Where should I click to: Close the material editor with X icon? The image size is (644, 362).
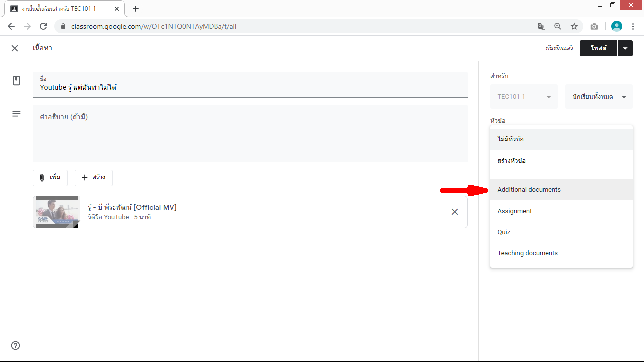(15, 48)
